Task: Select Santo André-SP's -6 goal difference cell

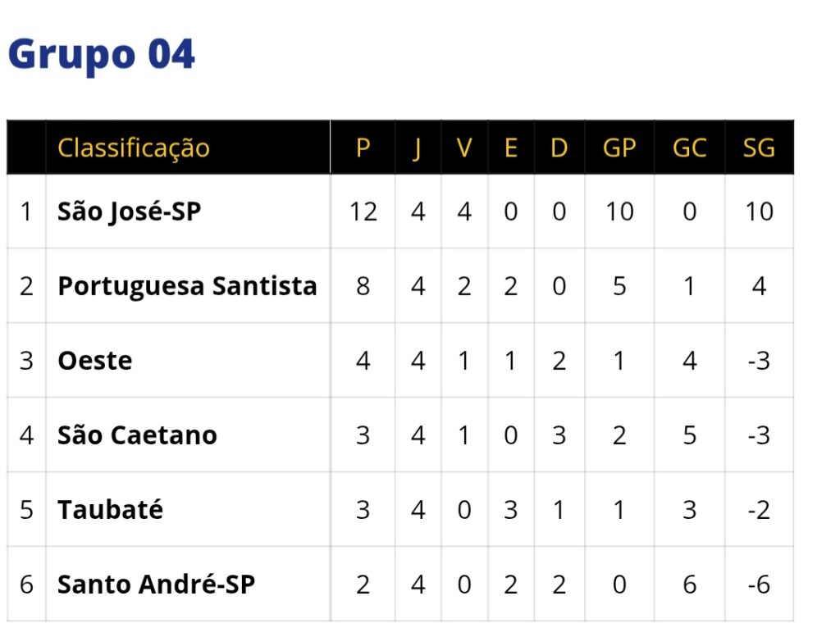Action: [759, 585]
